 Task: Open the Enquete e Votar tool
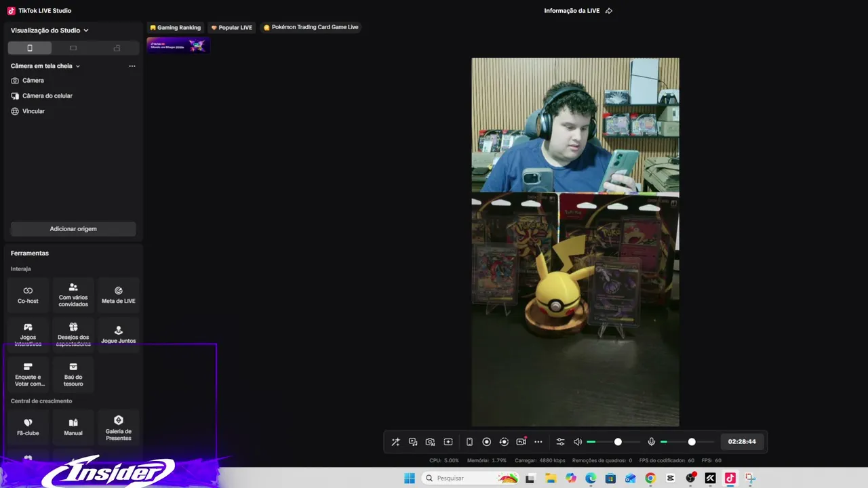pyautogui.click(x=28, y=374)
